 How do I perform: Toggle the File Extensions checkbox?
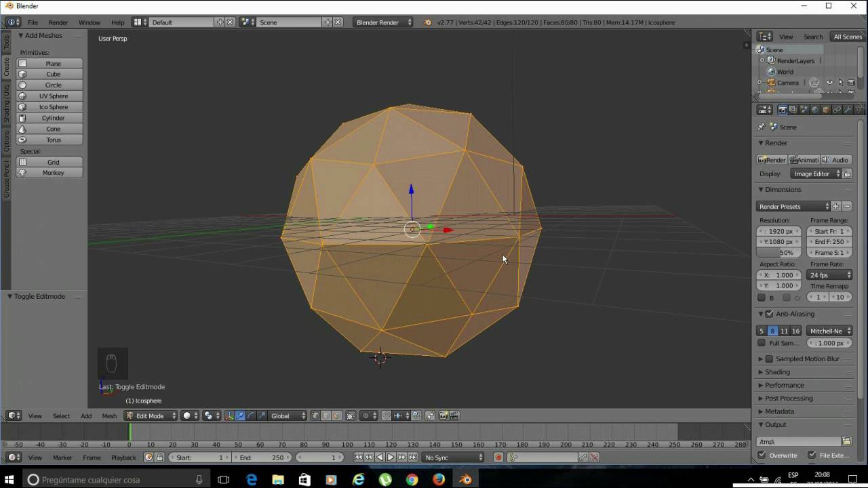[812, 455]
